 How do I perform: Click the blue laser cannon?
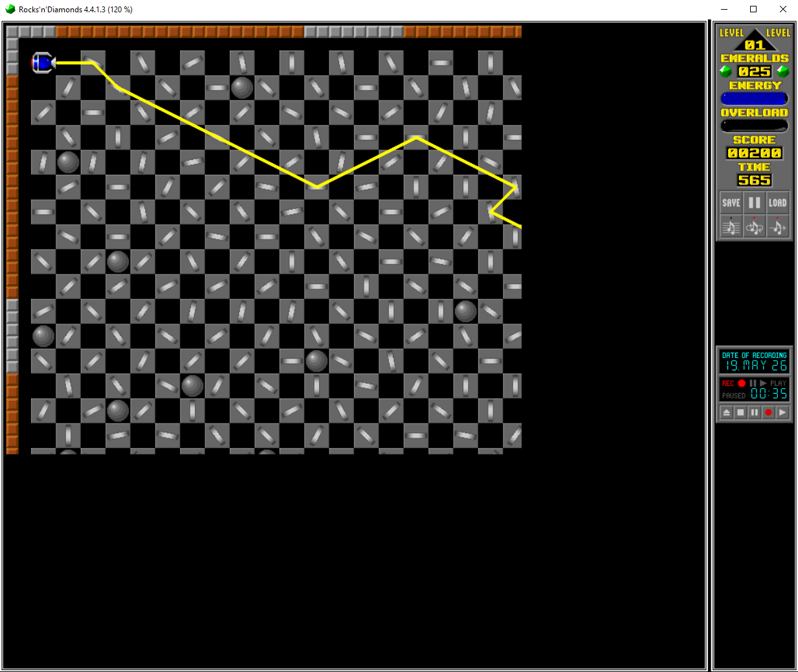click(x=43, y=63)
